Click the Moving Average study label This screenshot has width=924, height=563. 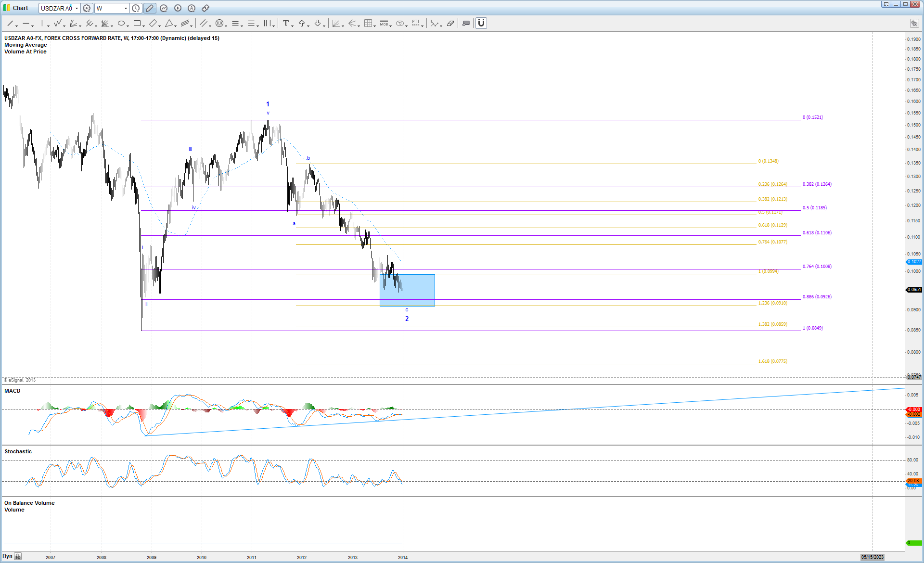point(26,45)
